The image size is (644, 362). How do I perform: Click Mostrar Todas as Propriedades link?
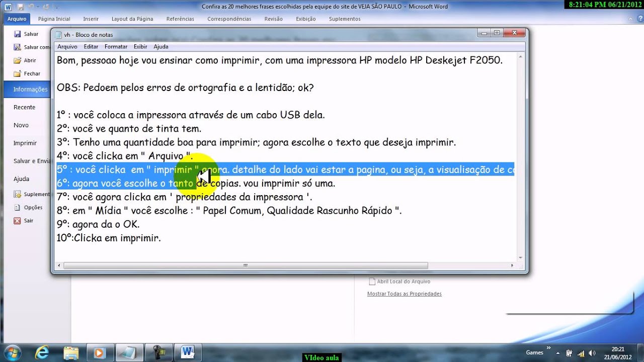coord(405,294)
